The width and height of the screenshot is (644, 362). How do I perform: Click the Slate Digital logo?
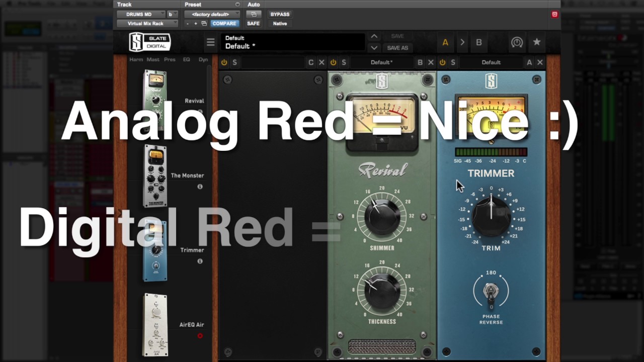(x=150, y=42)
